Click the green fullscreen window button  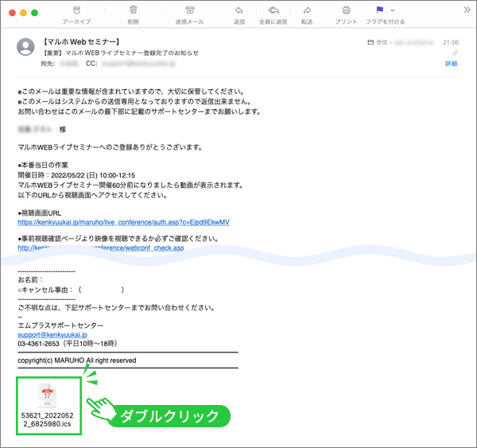click(35, 13)
